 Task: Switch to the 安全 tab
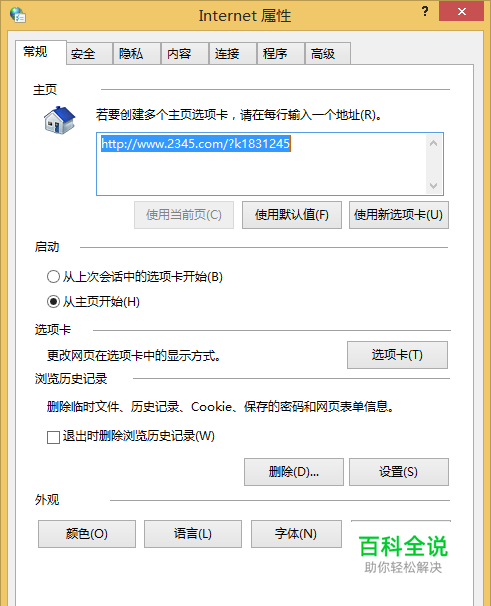[x=89, y=54]
